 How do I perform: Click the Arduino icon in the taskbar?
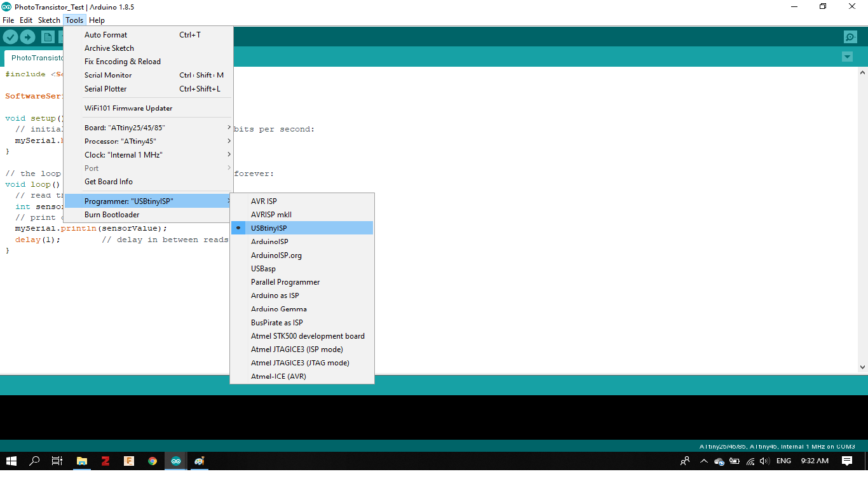point(176,461)
